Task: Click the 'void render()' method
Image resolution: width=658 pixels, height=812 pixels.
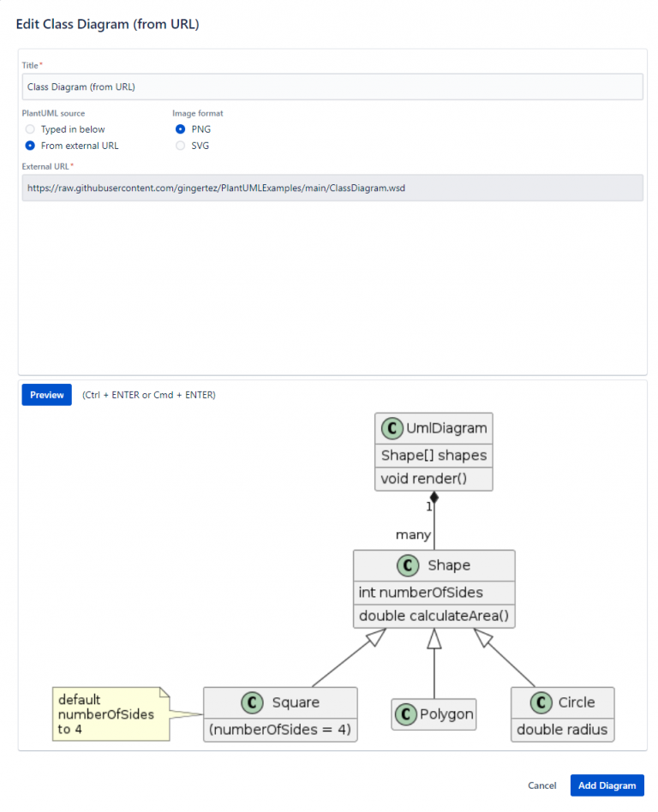Action: pyautogui.click(x=433, y=479)
